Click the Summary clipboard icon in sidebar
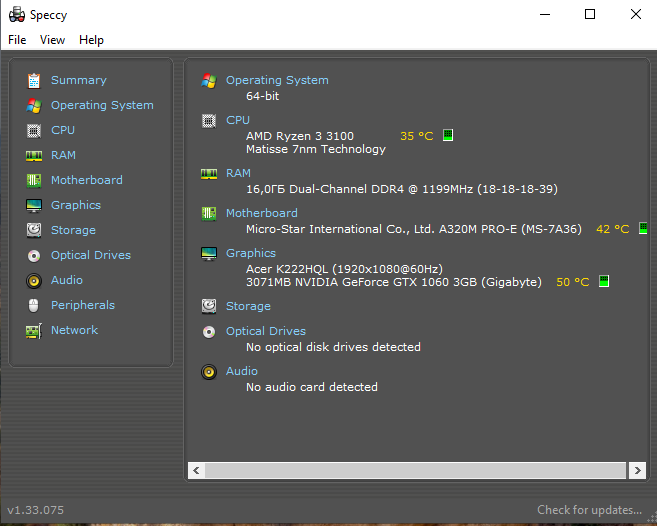The height and width of the screenshot is (526, 657). point(34,80)
